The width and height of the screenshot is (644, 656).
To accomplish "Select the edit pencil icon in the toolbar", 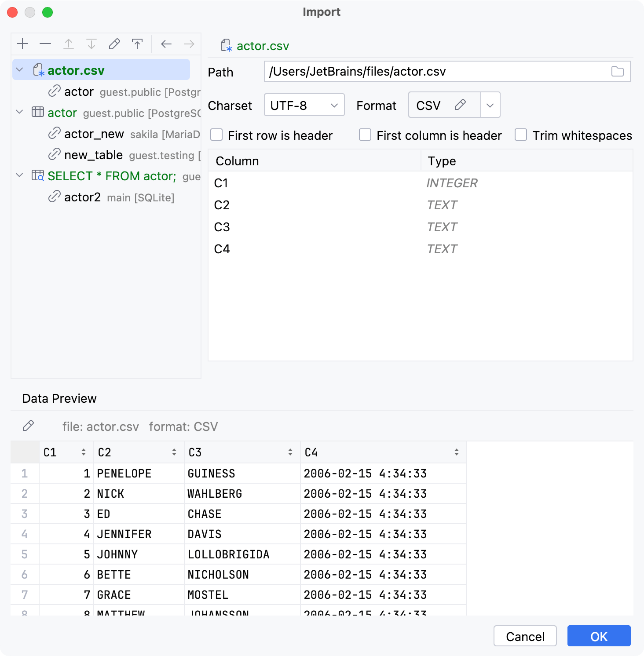I will point(114,44).
